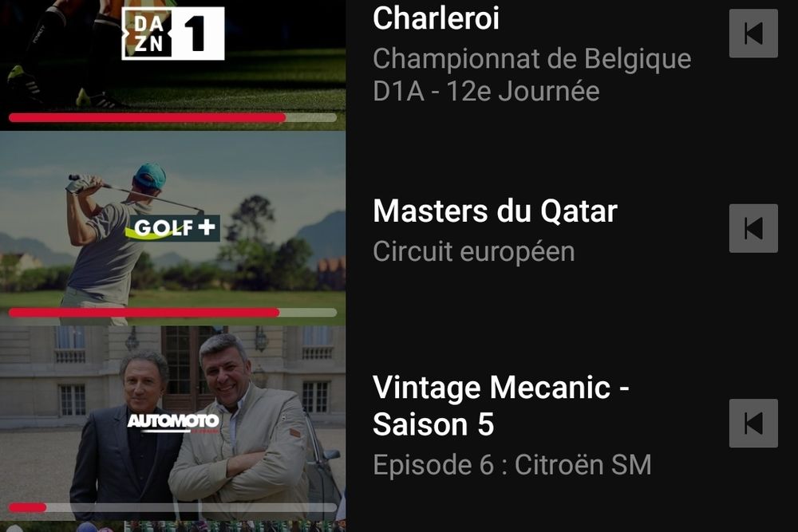This screenshot has height=532, width=798.
Task: Restart Masters du Qatar from the start
Action: (x=753, y=228)
